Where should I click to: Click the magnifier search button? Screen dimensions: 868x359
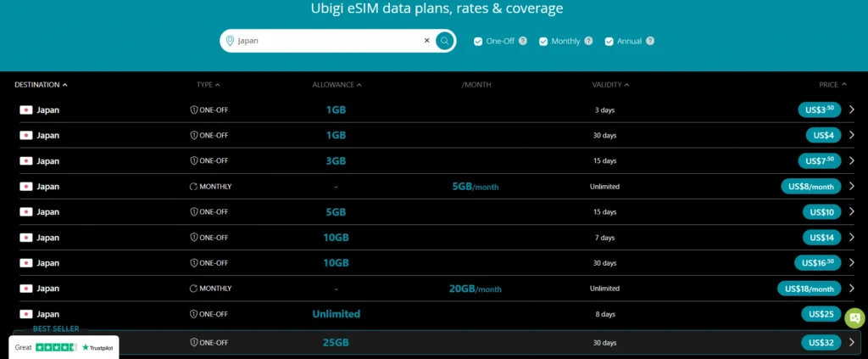point(444,41)
